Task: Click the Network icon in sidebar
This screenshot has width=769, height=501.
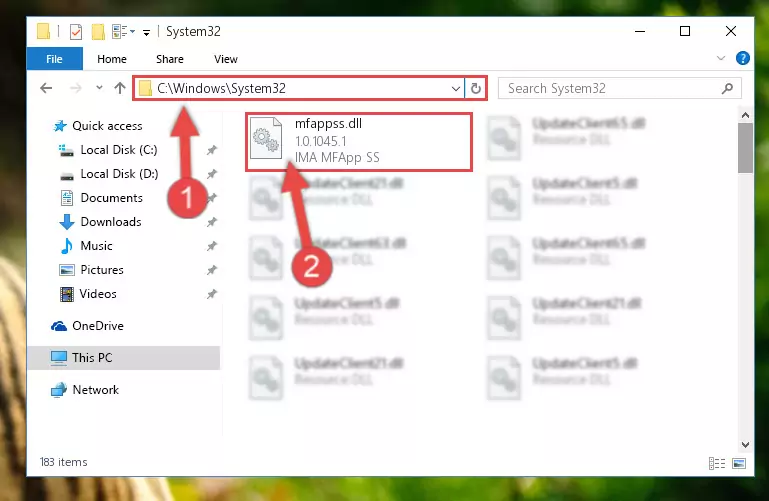Action: click(59, 390)
